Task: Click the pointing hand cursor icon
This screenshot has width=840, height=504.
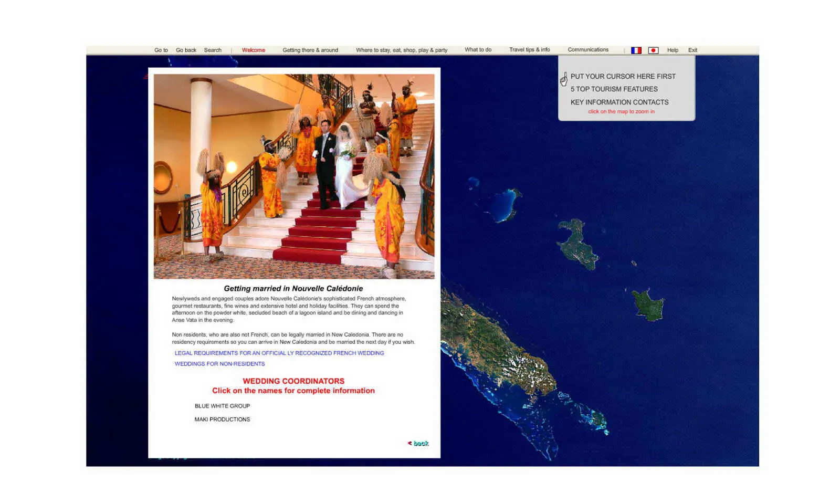Action: (563, 79)
